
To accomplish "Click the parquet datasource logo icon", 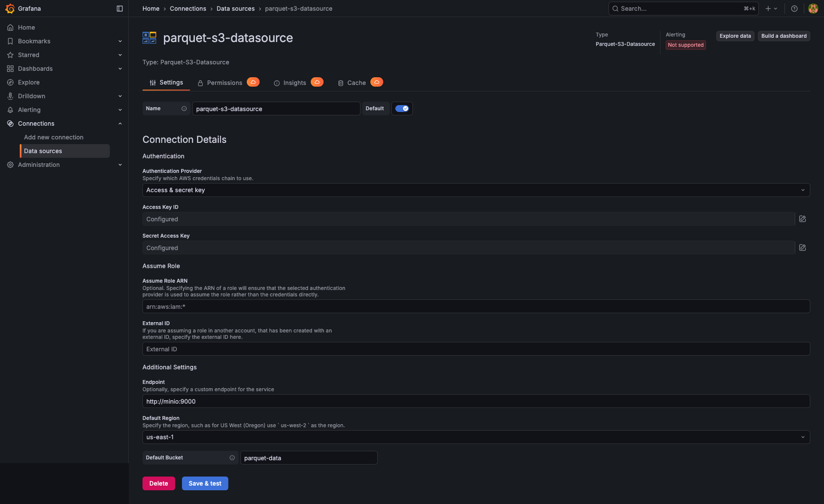I will click(x=149, y=38).
